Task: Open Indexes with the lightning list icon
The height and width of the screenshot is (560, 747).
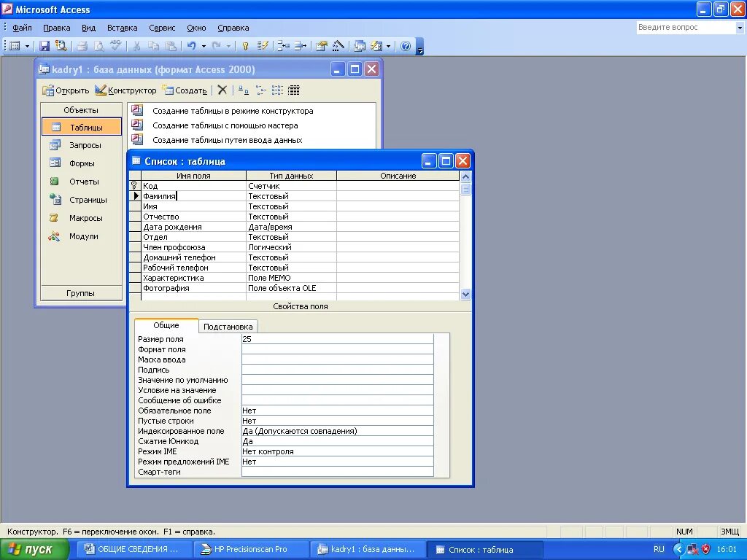Action: point(263,46)
